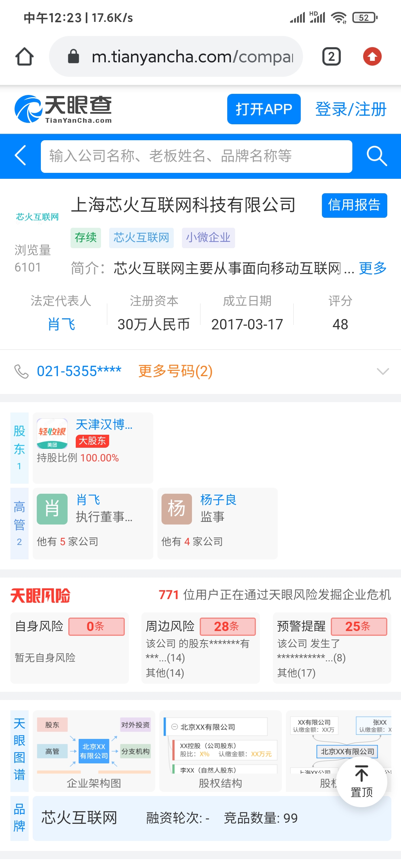
Task: Open 其他(17) under 预警提醒
Action: click(296, 673)
